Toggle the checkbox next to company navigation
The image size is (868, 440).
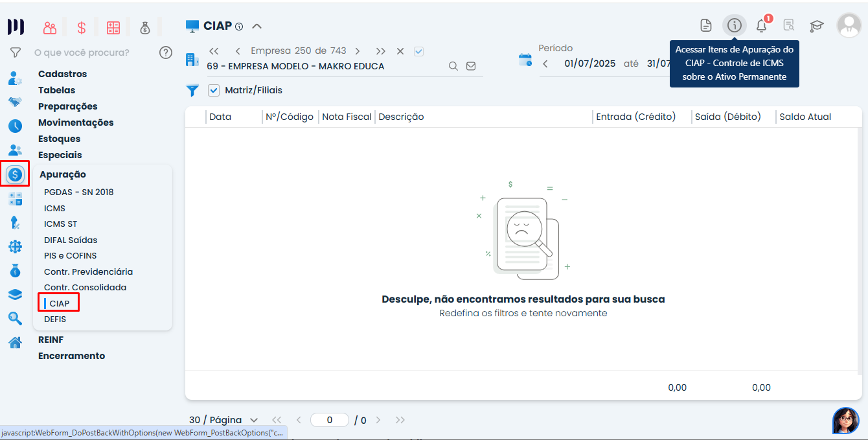(418, 51)
